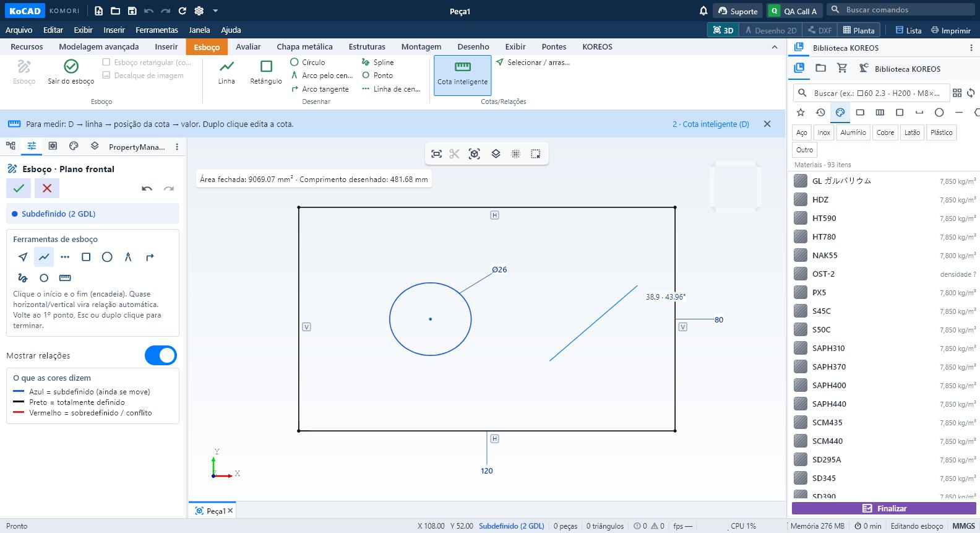
Task: Click Sair do esboço green checkmark
Action: point(71,72)
